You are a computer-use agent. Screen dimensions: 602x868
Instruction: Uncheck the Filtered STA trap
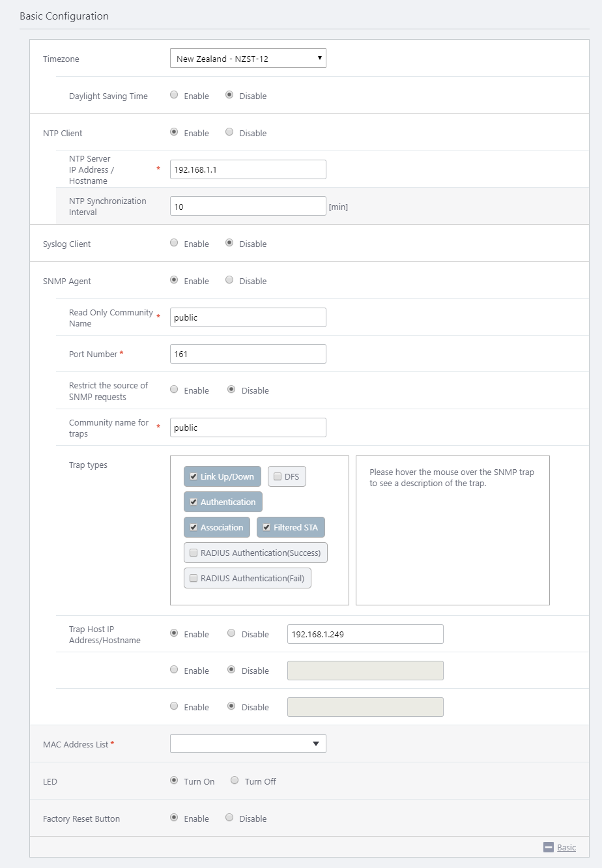(266, 527)
